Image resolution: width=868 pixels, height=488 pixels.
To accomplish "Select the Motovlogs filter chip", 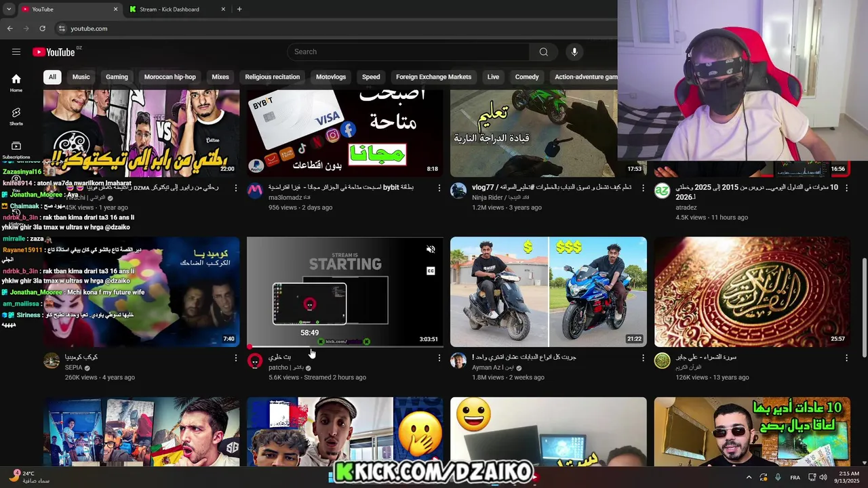I will pyautogui.click(x=331, y=77).
